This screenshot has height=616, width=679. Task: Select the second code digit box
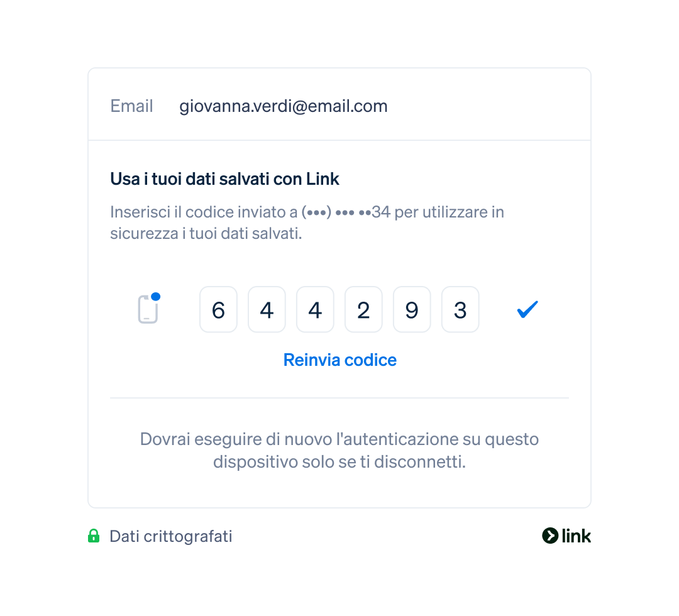[267, 309]
